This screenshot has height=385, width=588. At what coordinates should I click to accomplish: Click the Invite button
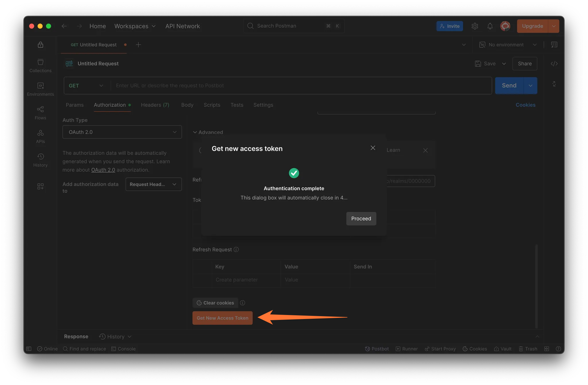450,26
